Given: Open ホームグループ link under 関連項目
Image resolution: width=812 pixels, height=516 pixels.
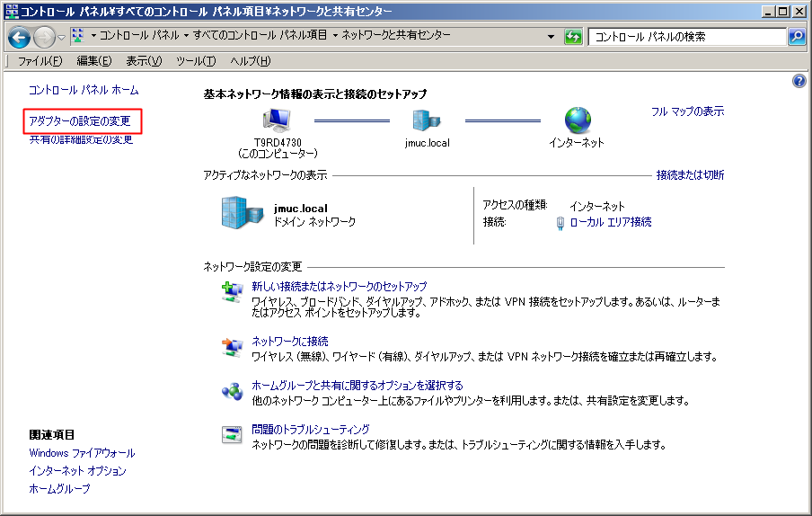Looking at the screenshot, I should 59,488.
